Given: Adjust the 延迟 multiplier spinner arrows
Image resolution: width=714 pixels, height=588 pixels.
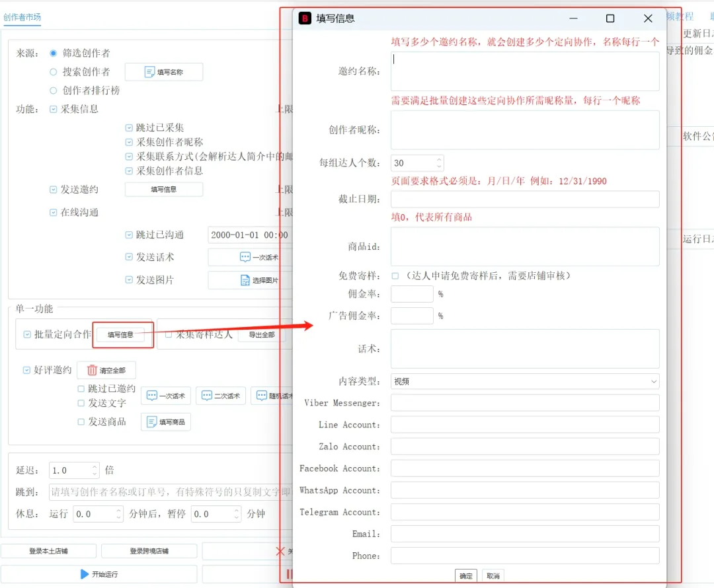Looking at the screenshot, I should tap(95, 470).
